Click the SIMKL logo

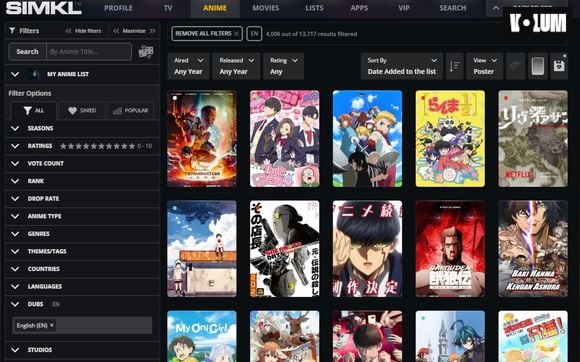(44, 8)
